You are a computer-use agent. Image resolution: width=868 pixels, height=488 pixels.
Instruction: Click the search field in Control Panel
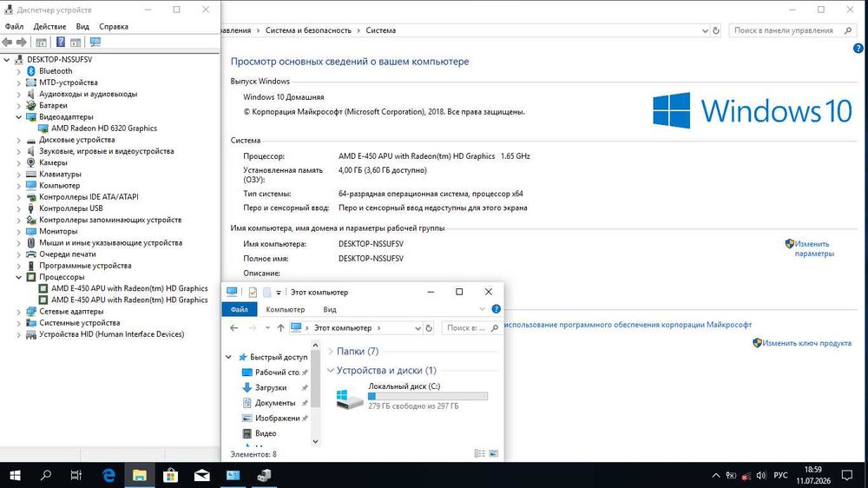792,30
